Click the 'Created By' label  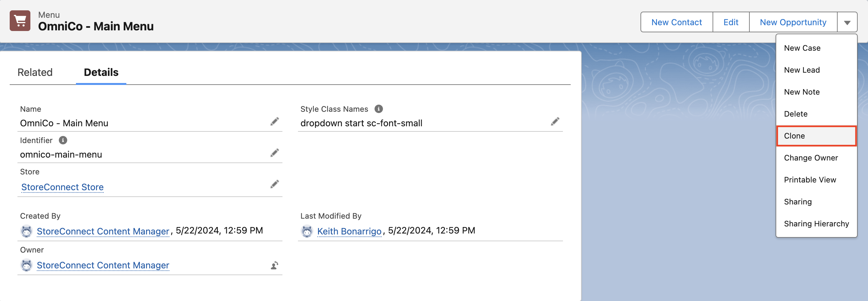click(x=40, y=215)
